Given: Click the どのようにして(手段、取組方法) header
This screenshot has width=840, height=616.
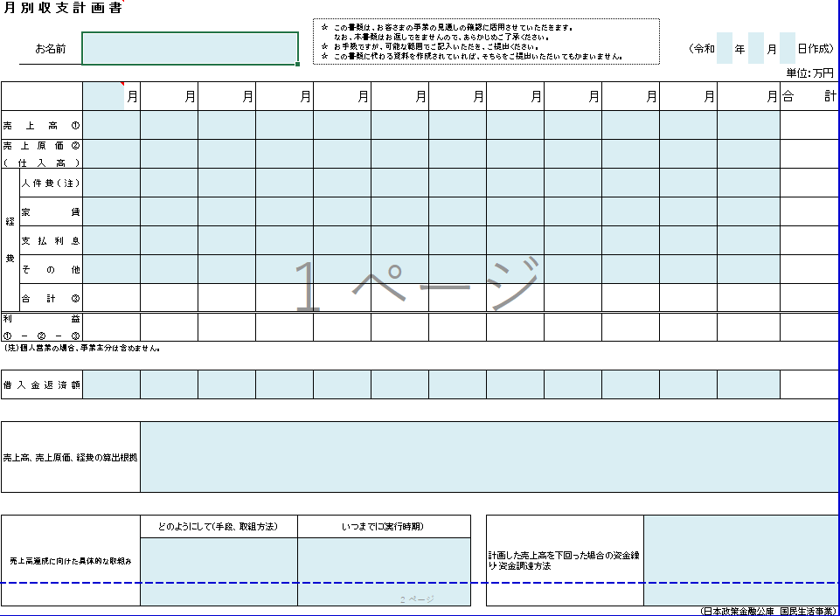Looking at the screenshot, I should tap(218, 527).
